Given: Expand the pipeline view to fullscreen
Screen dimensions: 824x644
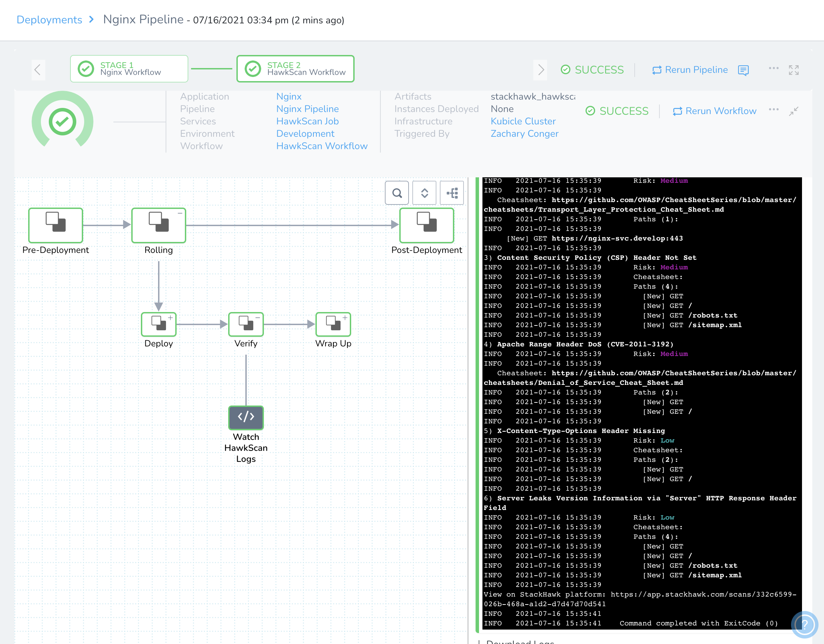Looking at the screenshot, I should [794, 69].
